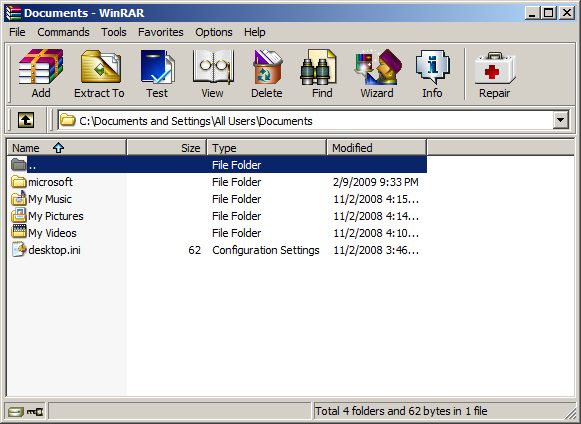Image resolution: width=581 pixels, height=424 pixels.
Task: Open the Tools menu
Action: [x=114, y=32]
